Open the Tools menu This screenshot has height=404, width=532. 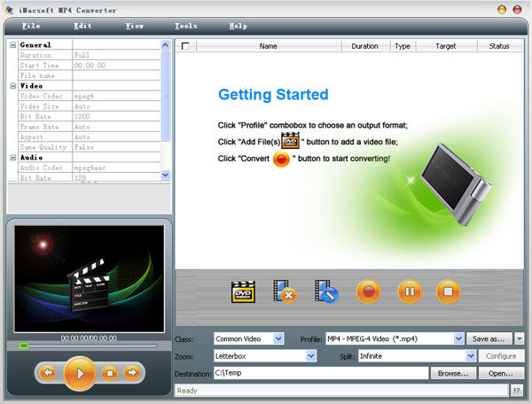pyautogui.click(x=186, y=26)
